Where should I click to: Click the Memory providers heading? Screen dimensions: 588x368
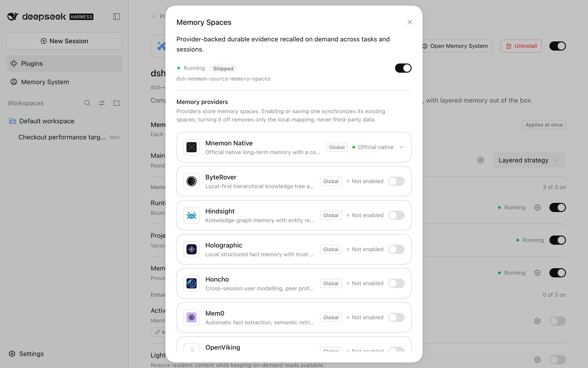coord(202,102)
